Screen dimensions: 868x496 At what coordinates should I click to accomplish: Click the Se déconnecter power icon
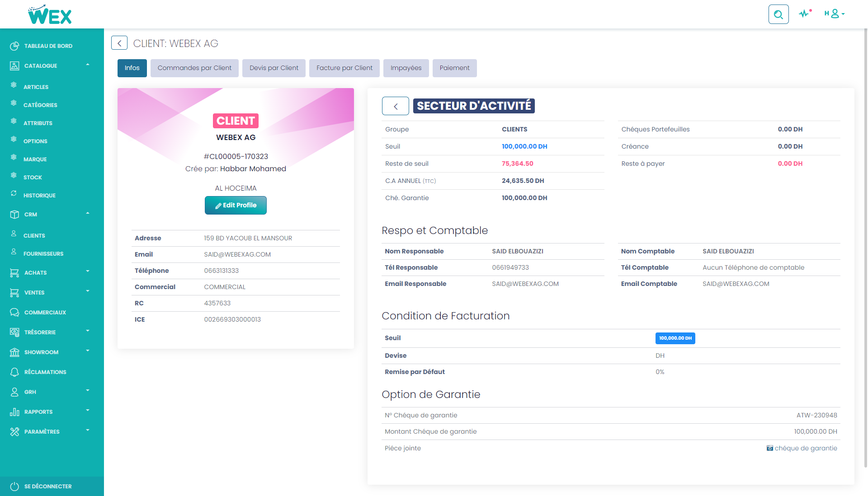coord(14,487)
